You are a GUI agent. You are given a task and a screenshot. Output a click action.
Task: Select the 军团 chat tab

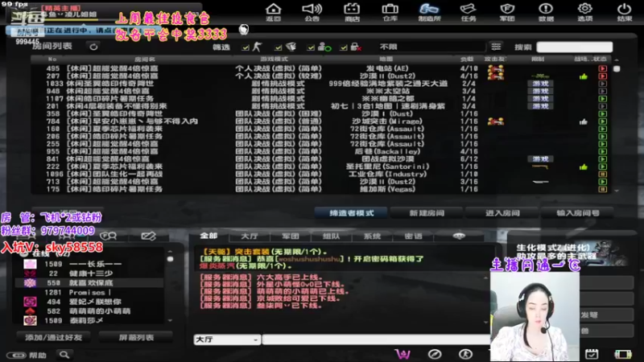(291, 236)
